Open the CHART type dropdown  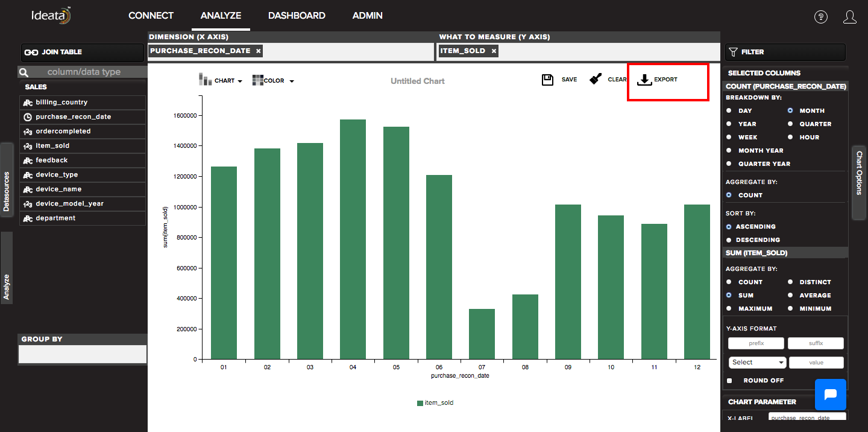[221, 80]
